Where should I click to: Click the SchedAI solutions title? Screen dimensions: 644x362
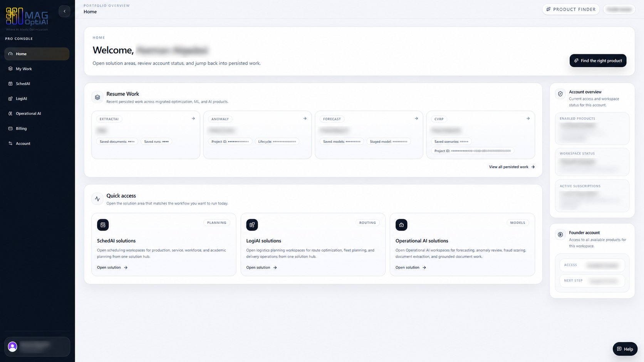pyautogui.click(x=116, y=241)
